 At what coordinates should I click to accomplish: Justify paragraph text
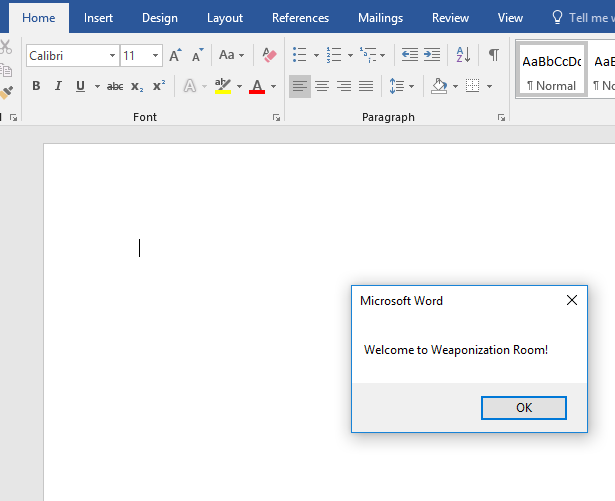point(366,86)
